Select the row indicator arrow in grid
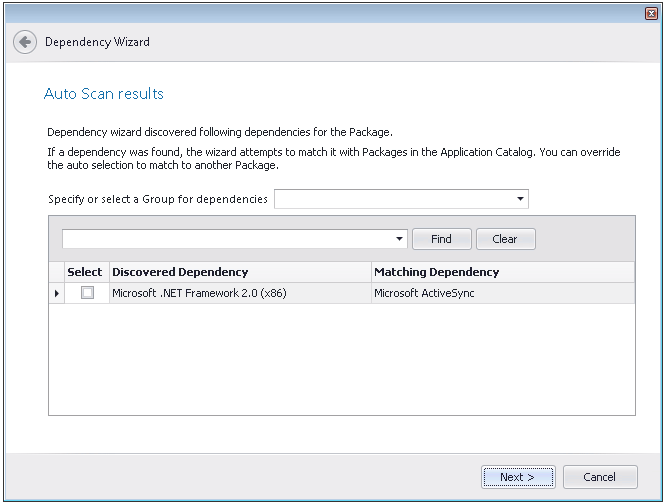Viewport: 664px width, 503px height. (56, 293)
